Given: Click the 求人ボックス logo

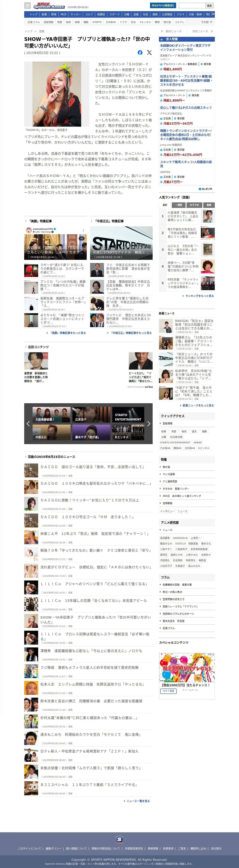Looking at the screenshot, I should click(x=206, y=189).
